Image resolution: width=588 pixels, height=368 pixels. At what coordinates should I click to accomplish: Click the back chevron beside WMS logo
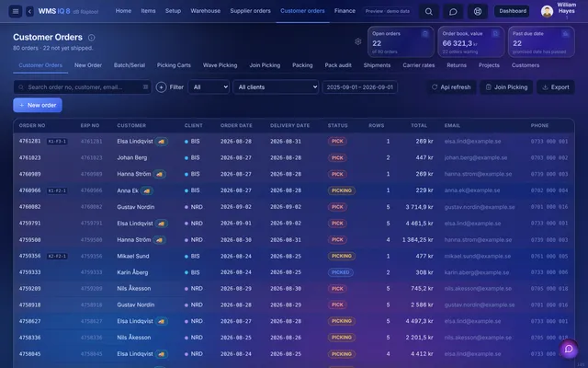30,11
